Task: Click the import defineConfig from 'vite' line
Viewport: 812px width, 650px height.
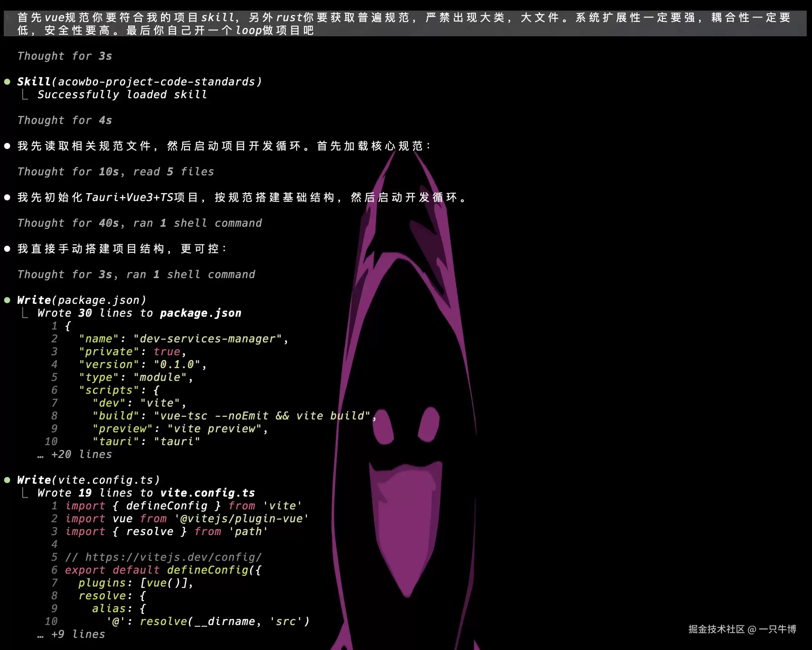Action: point(183,506)
